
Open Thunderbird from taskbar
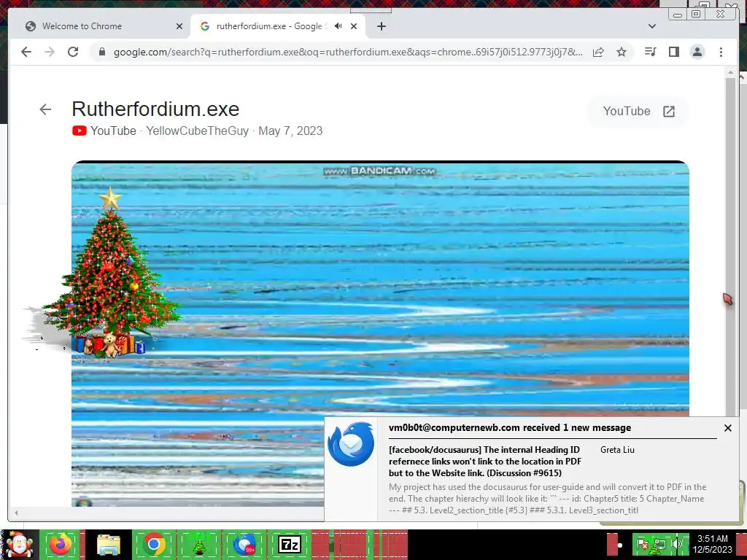click(244, 544)
